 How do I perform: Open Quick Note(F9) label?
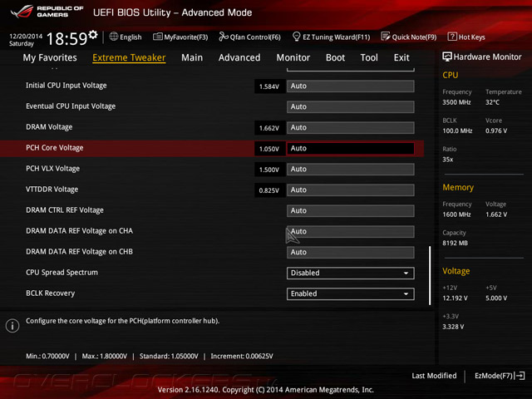[414, 37]
